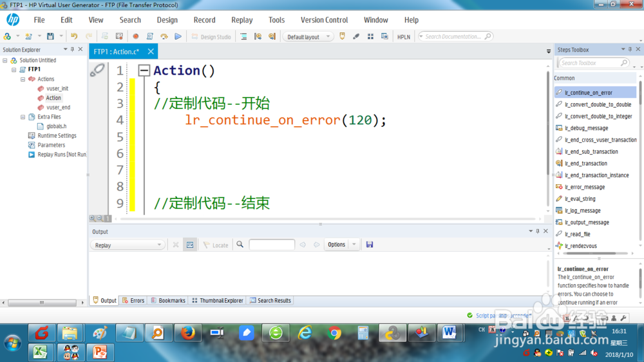Pin the Output panel
The image size is (644, 362).
pos(538,231)
